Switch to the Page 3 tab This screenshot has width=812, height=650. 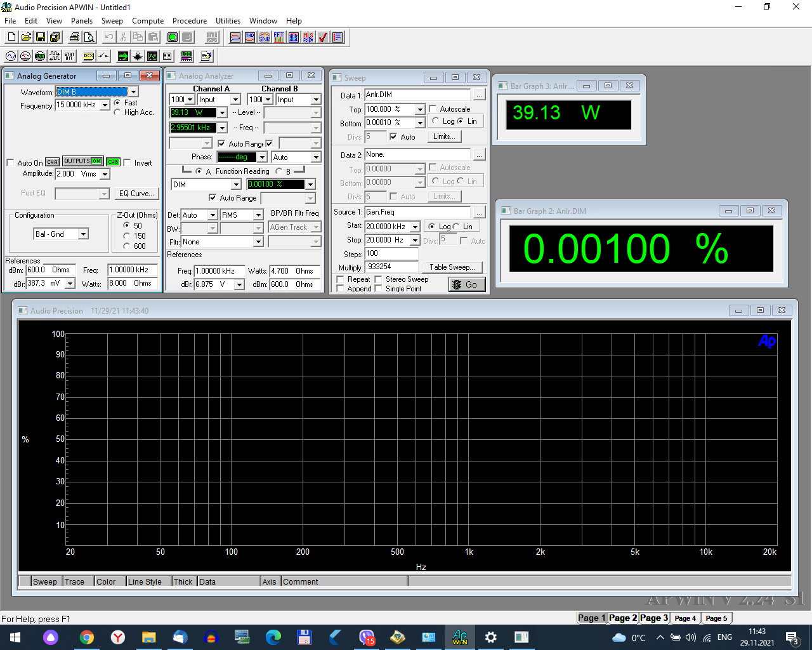654,618
